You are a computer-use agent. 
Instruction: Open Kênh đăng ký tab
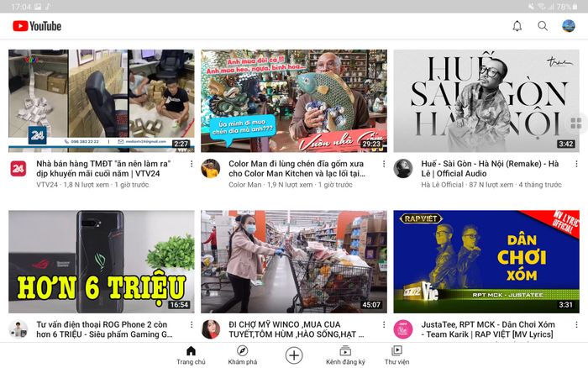pyautogui.click(x=345, y=355)
